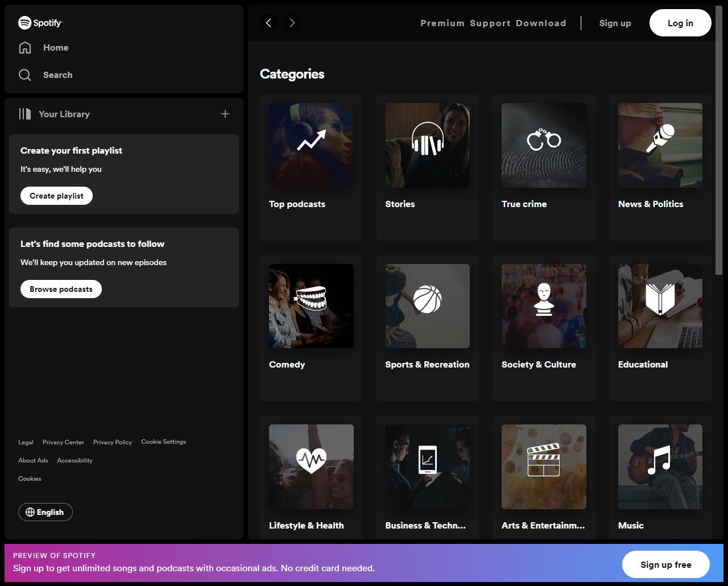The image size is (728, 586).
Task: Open the Comedy teeth thumbnail
Action: pos(311,306)
